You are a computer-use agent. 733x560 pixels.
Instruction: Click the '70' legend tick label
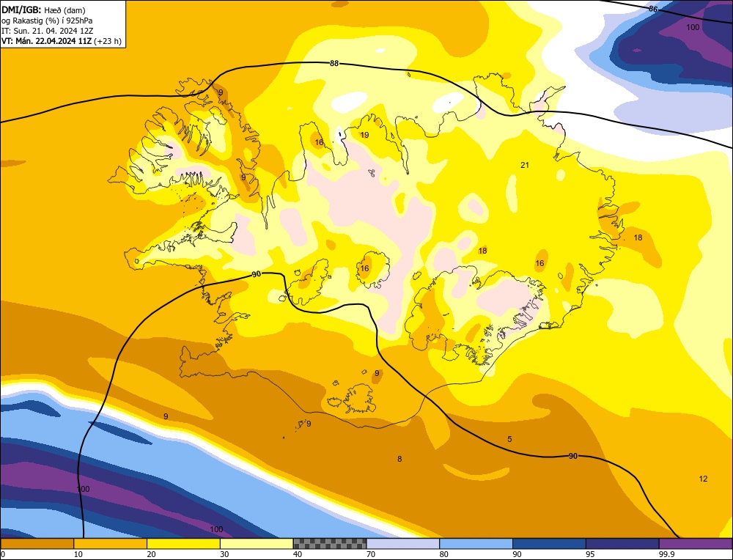(x=371, y=554)
